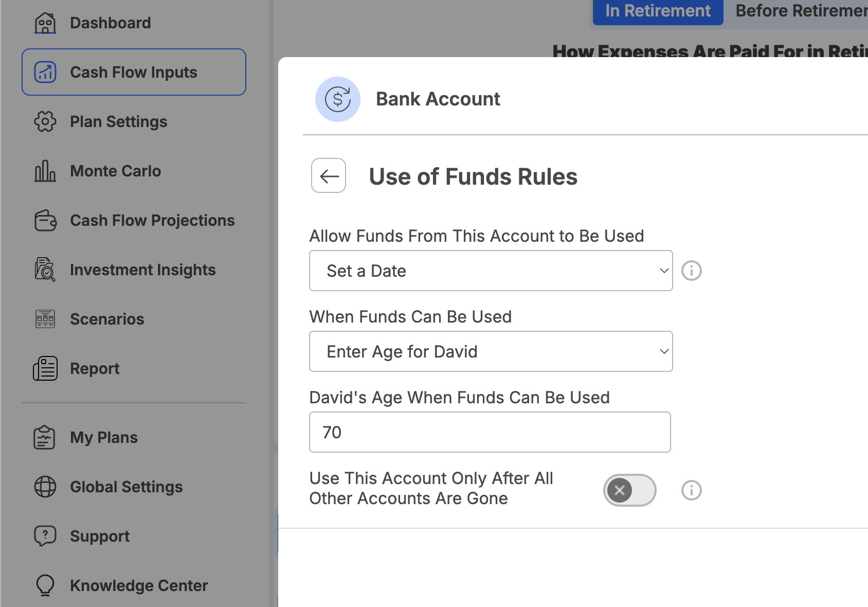Click info icon beside Set a Date
The width and height of the screenshot is (868, 607).
coord(692,271)
